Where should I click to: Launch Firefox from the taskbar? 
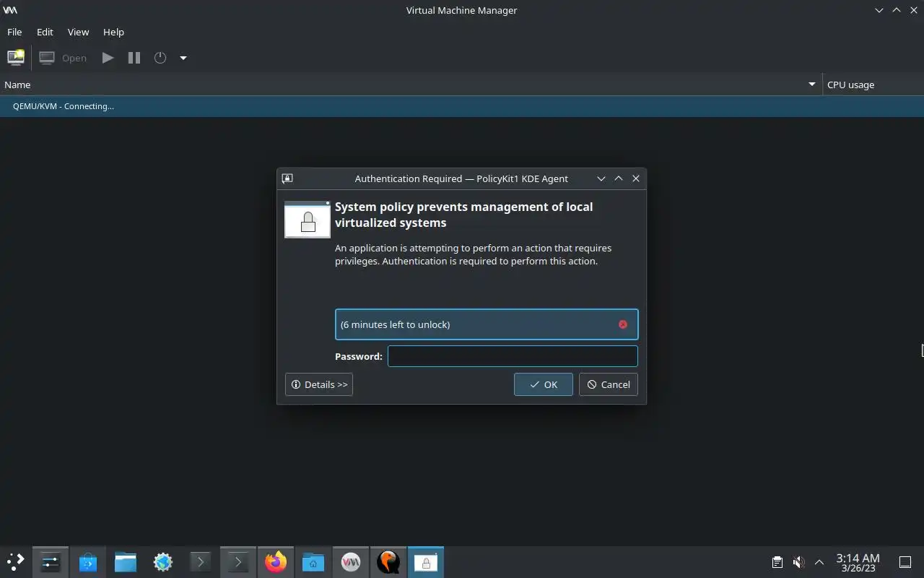(x=276, y=562)
